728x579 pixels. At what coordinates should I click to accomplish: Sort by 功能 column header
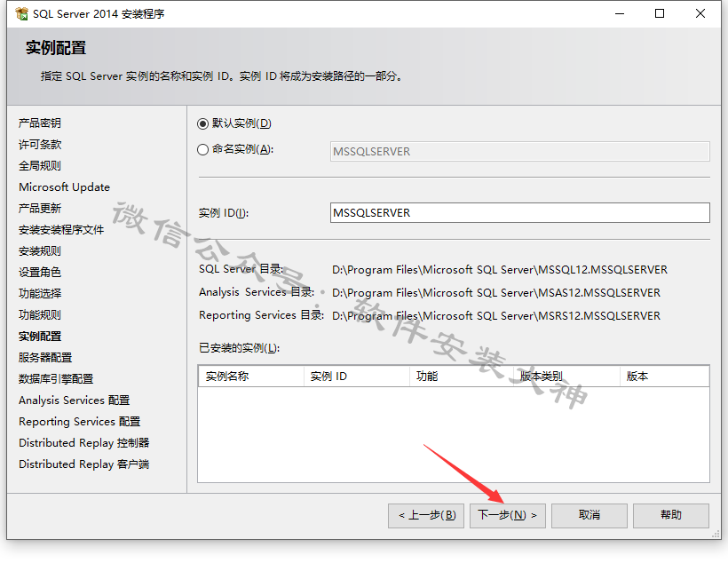click(x=463, y=377)
